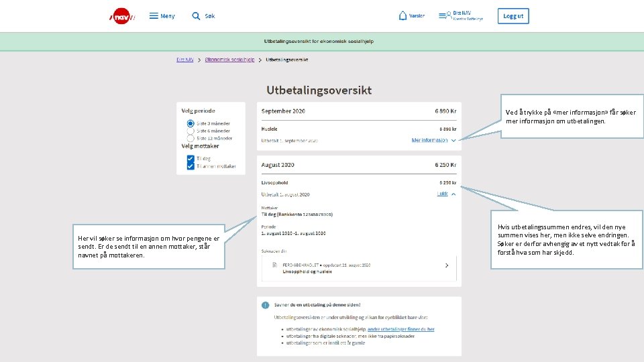Click the Til deg bankkonto text

coord(297,215)
